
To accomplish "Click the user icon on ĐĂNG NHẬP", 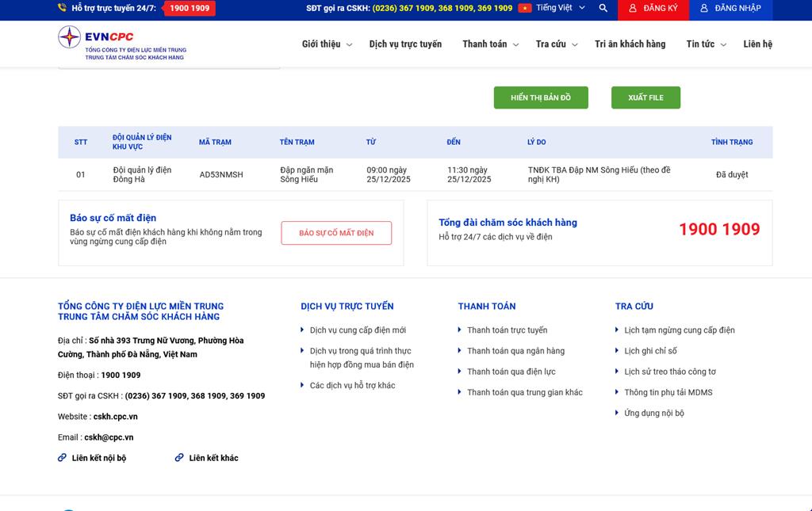I will [x=703, y=8].
